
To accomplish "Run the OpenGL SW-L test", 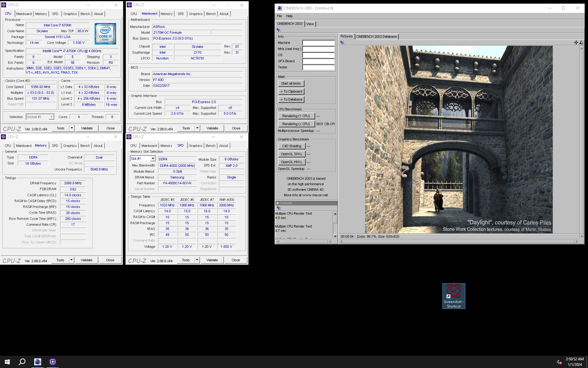I will [x=292, y=154].
